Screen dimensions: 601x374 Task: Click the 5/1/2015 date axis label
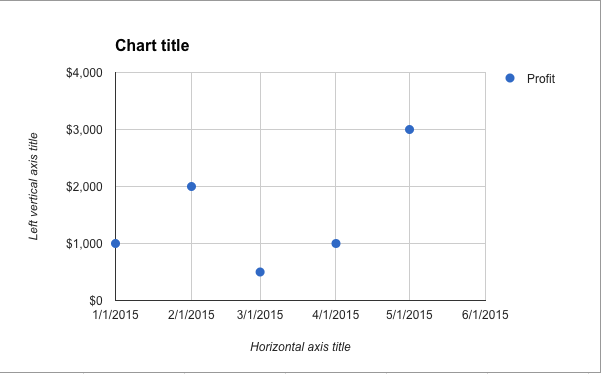click(409, 315)
